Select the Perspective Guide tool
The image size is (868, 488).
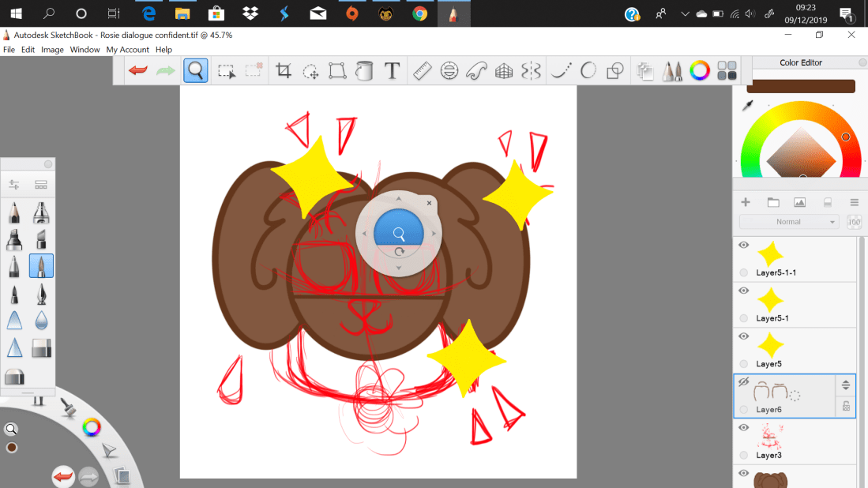[504, 71]
